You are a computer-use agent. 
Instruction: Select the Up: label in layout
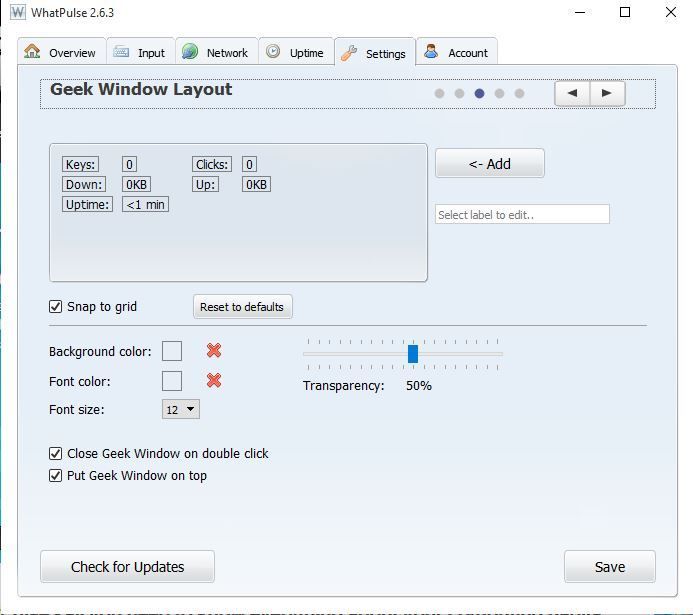click(205, 184)
